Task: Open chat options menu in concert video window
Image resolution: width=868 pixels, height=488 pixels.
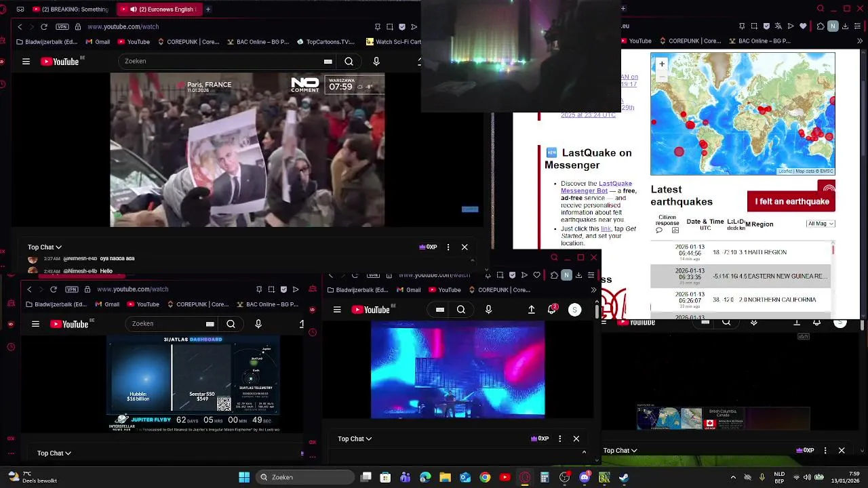Action: pos(559,439)
